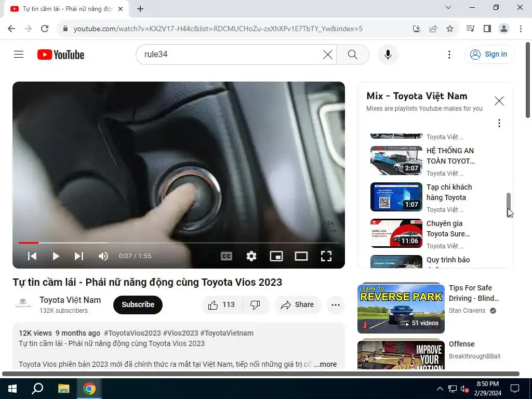The width and height of the screenshot is (532, 399).
Task: Click the #ToyotaVios2023 hashtag
Action: tap(132, 333)
